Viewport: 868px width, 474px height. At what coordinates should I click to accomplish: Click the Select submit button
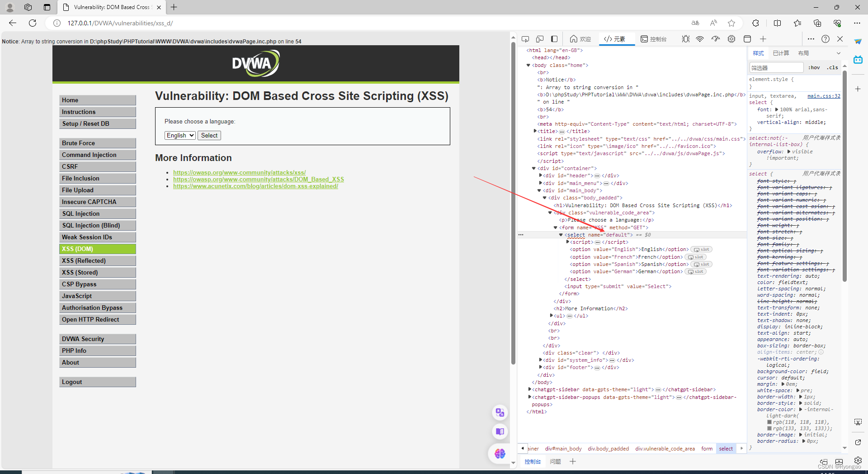209,135
